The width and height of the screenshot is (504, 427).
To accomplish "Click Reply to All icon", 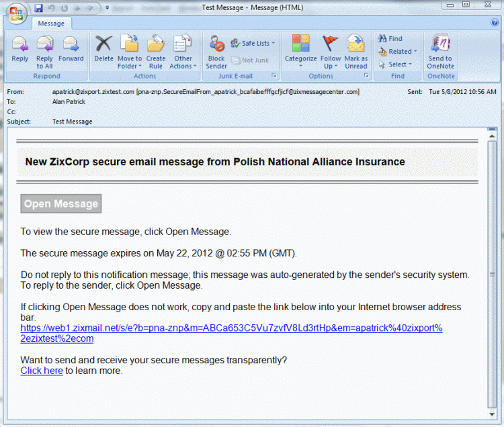I will pos(44,52).
